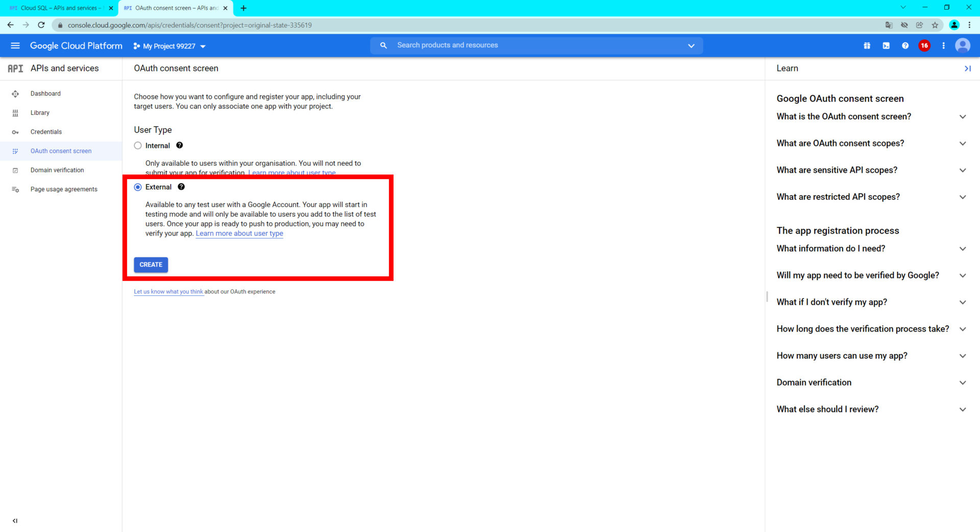
Task: Click the Library sidebar icon
Action: click(15, 113)
